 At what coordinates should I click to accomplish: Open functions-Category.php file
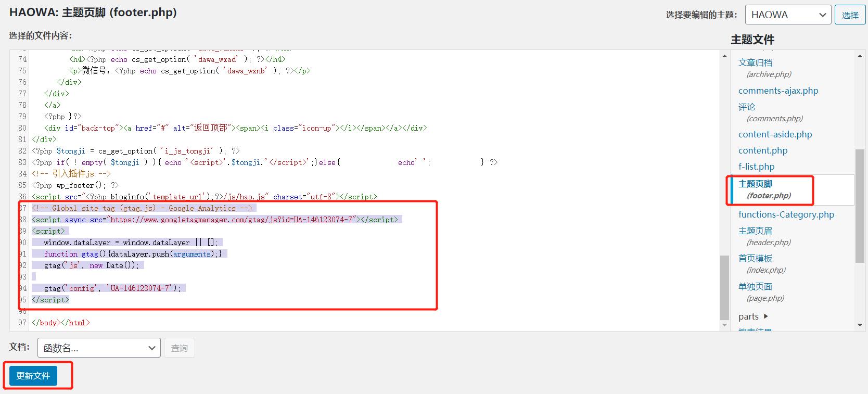pyautogui.click(x=786, y=214)
